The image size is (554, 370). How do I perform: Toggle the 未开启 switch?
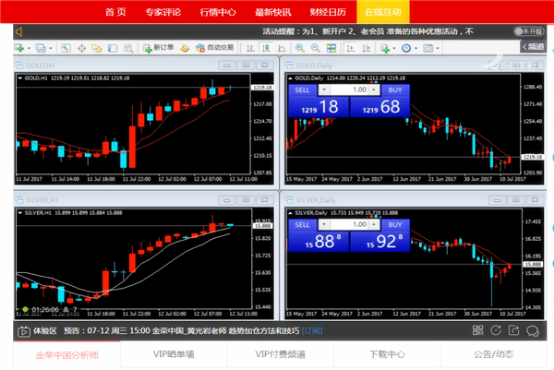coord(529,31)
